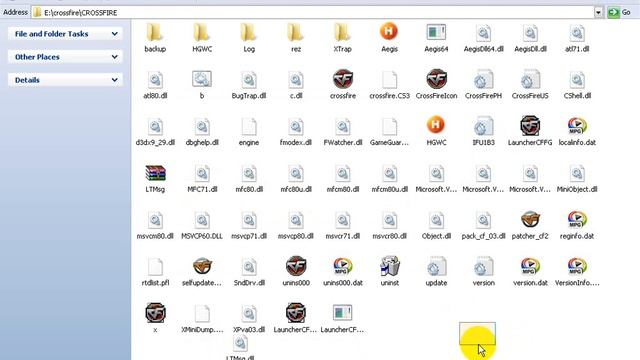Select the Aegis application icon
The height and width of the screenshot is (360, 640).
(389, 32)
